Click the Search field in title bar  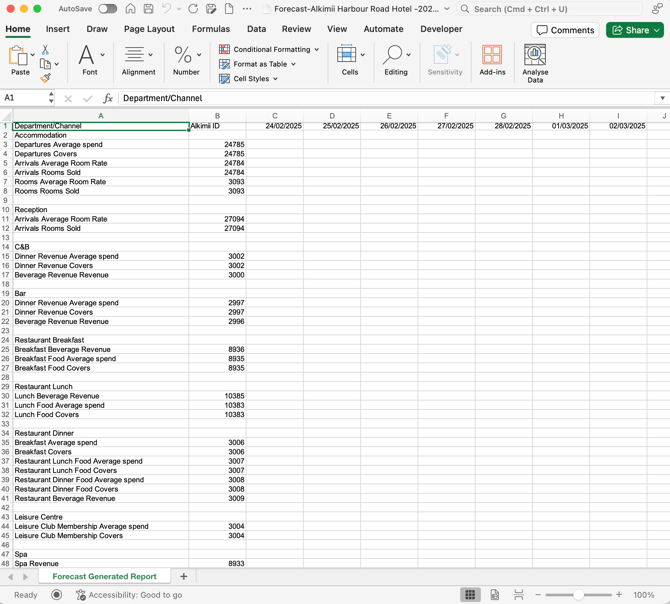(550, 9)
